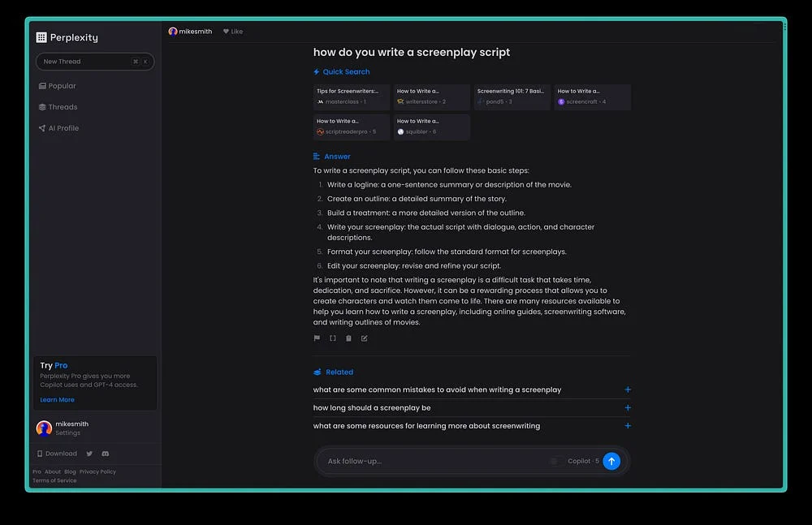The height and width of the screenshot is (525, 812).
Task: Click the Perplexity grid logo icon
Action: tap(41, 37)
